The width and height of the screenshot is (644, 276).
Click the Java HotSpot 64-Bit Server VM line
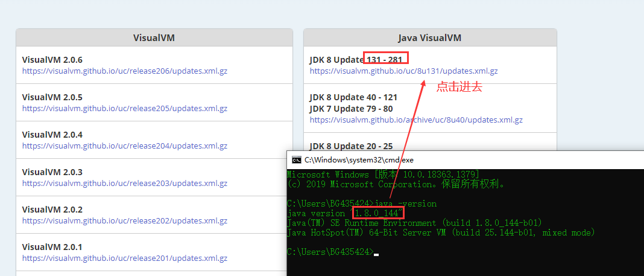point(441,233)
